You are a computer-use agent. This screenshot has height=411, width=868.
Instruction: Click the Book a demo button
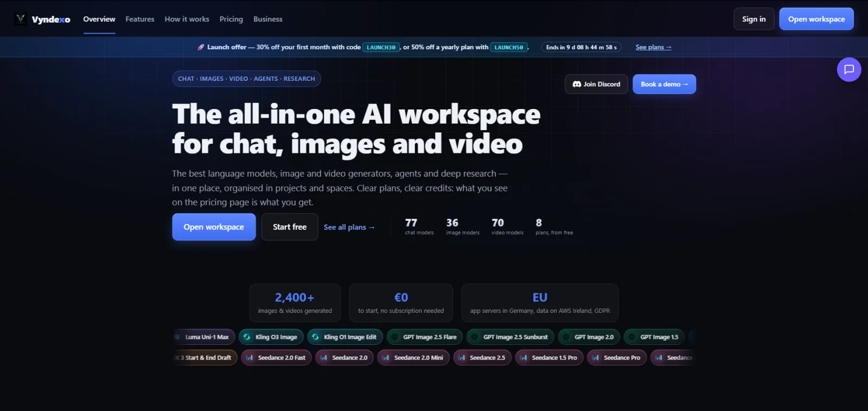click(664, 84)
